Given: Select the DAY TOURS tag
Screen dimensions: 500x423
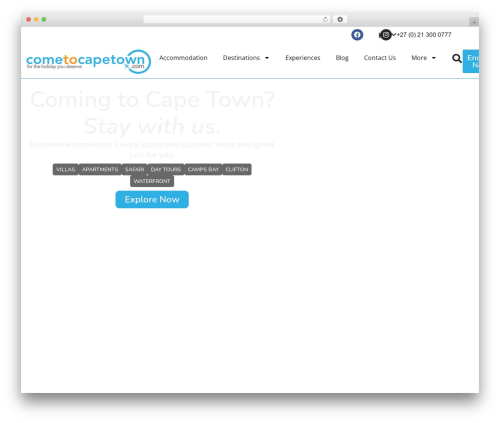Looking at the screenshot, I should tap(166, 169).
